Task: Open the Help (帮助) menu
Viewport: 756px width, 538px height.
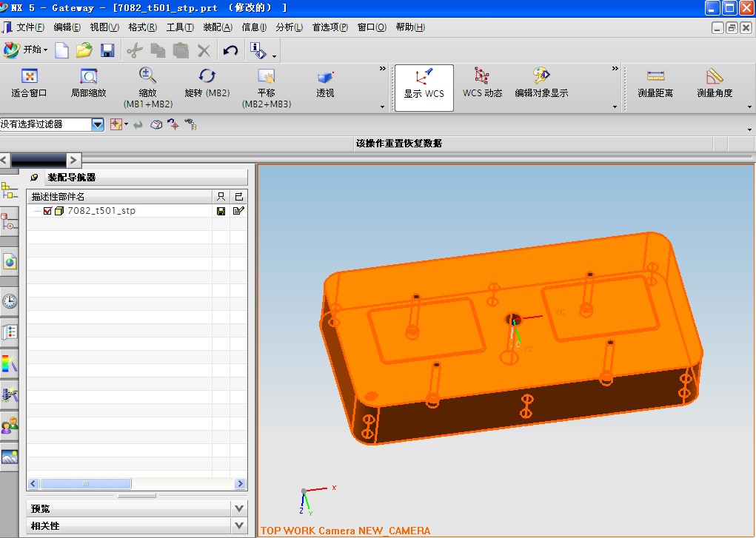Action: (410, 27)
